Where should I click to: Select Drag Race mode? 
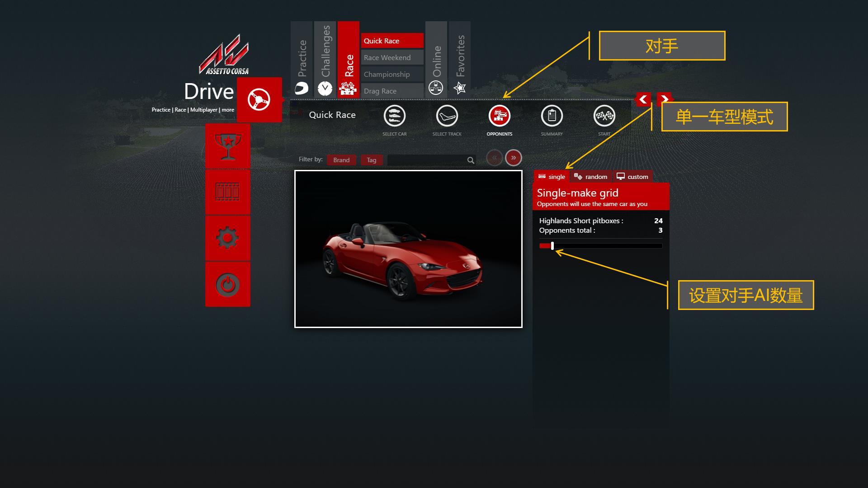point(392,91)
